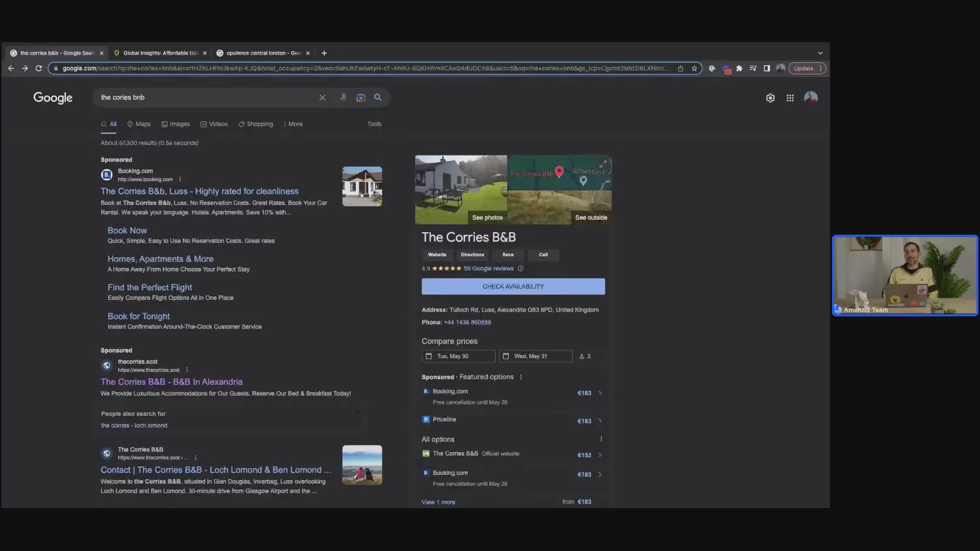This screenshot has height=551, width=980.
Task: Click Save button in knowledge panel
Action: point(508,255)
